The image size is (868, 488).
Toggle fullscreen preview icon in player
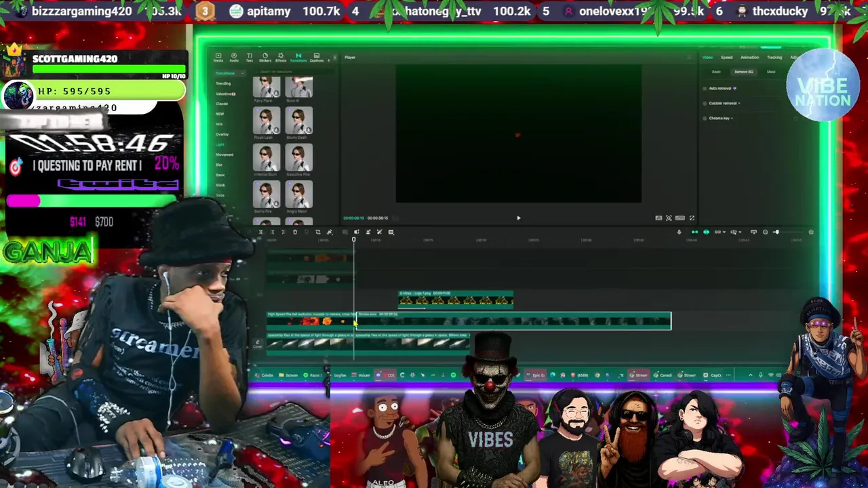pyautogui.click(x=692, y=218)
